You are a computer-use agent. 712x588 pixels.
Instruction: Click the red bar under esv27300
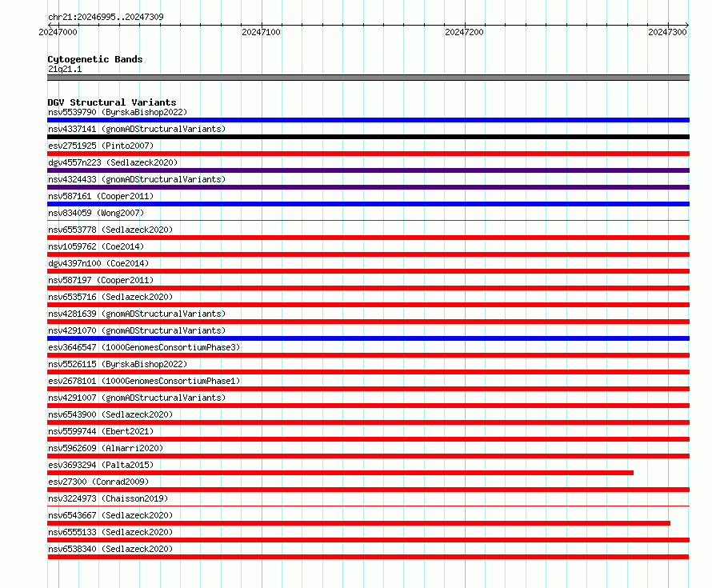(368, 490)
